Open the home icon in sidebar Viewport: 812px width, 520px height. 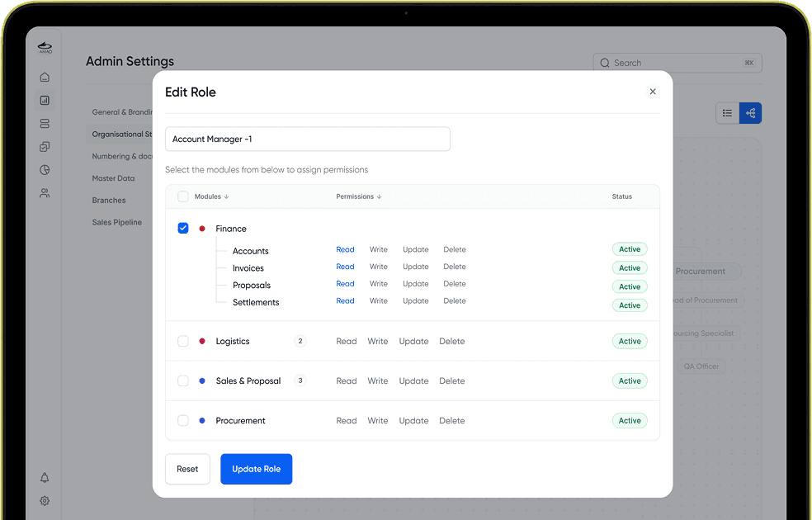click(x=45, y=77)
